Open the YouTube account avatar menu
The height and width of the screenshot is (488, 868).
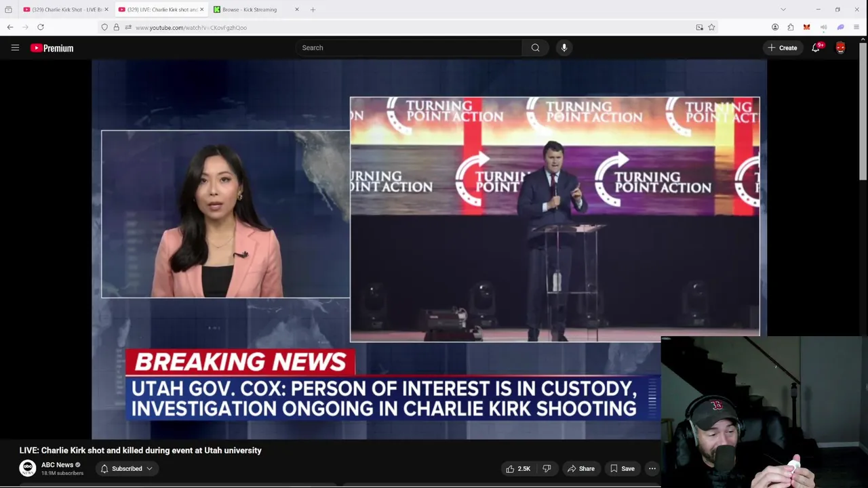click(841, 47)
